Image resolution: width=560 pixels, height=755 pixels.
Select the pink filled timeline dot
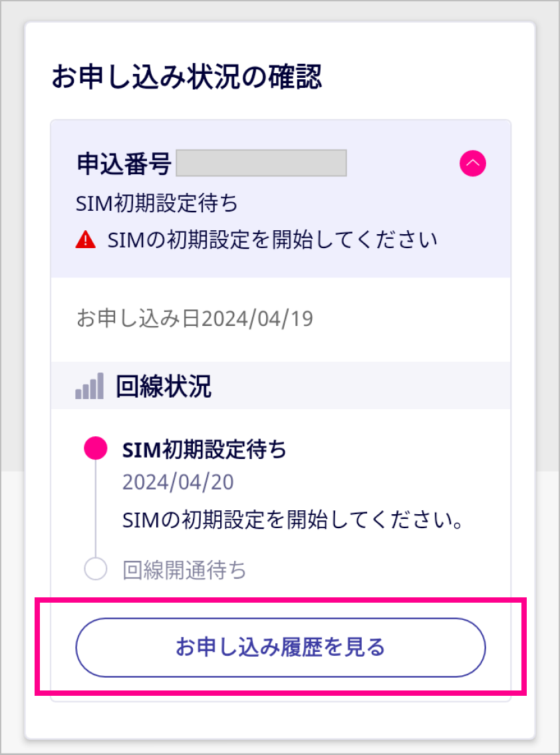click(x=96, y=449)
